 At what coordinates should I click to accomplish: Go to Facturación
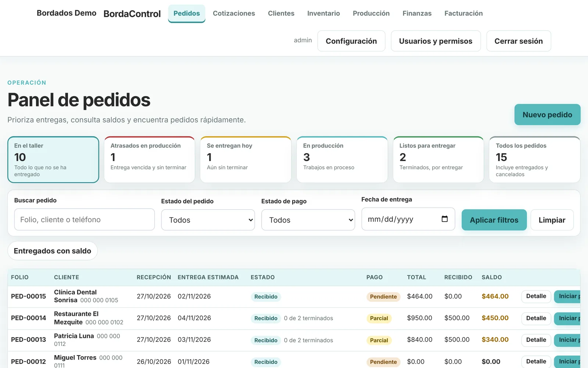point(463,13)
